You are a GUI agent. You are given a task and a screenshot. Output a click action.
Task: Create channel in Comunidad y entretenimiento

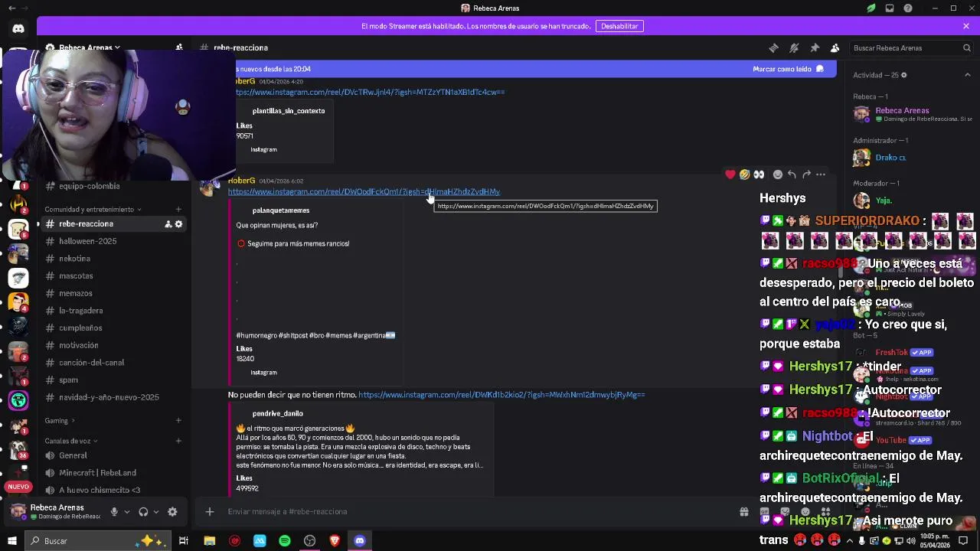pos(178,209)
